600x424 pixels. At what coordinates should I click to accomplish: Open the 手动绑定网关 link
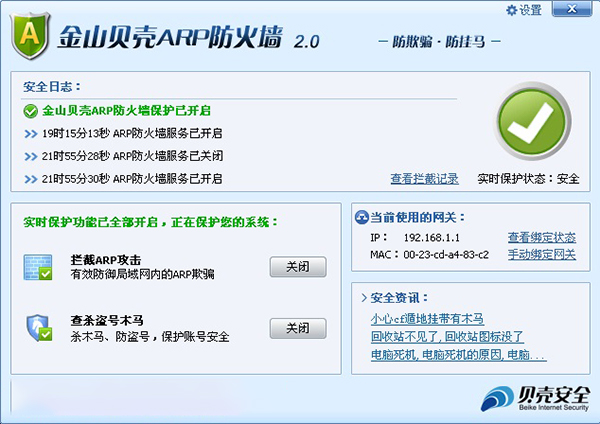click(x=542, y=254)
